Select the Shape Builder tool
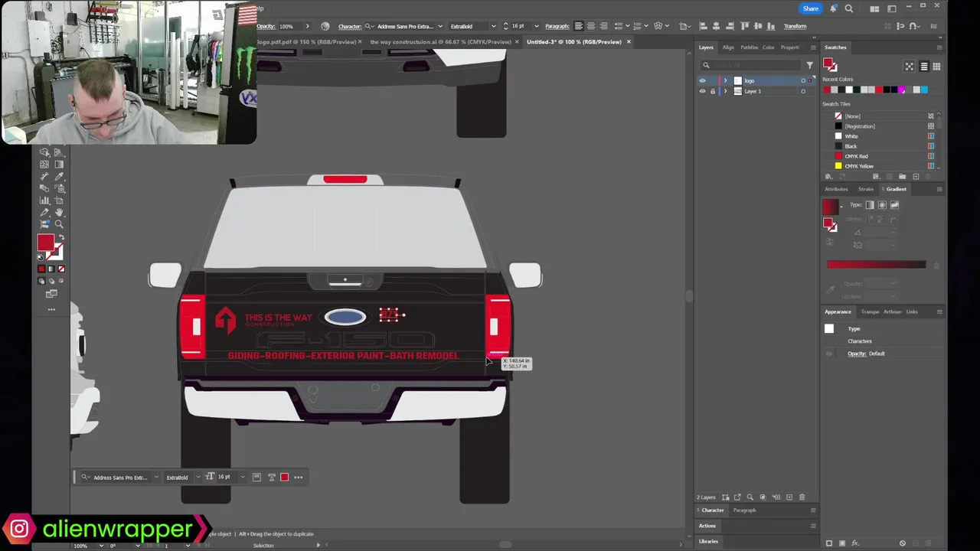Screen dimensions: 980x551 (x=44, y=152)
